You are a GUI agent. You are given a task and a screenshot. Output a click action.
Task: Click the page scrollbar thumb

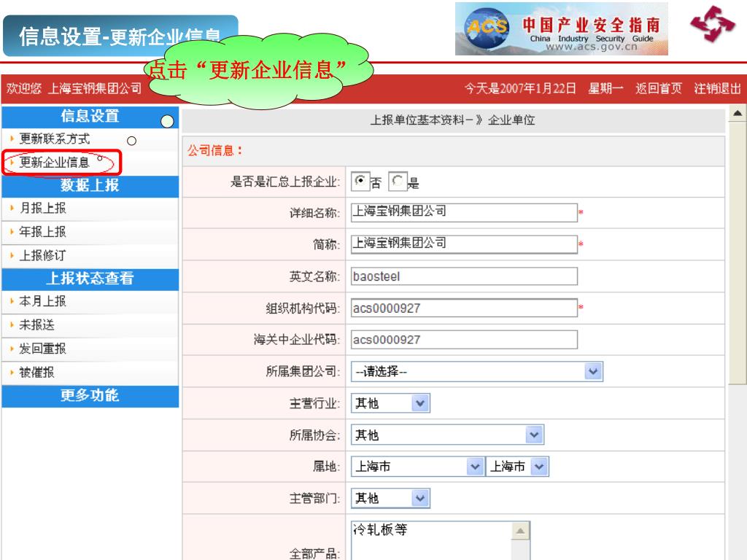[738, 253]
